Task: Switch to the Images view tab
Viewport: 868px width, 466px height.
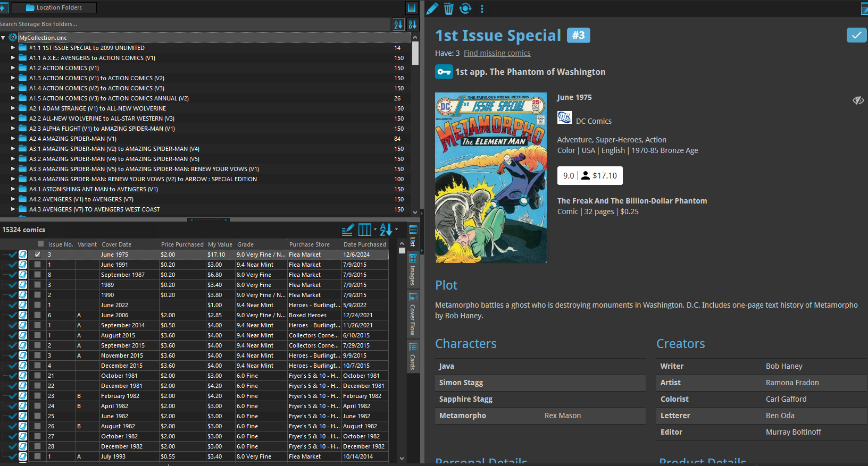Action: point(413,270)
